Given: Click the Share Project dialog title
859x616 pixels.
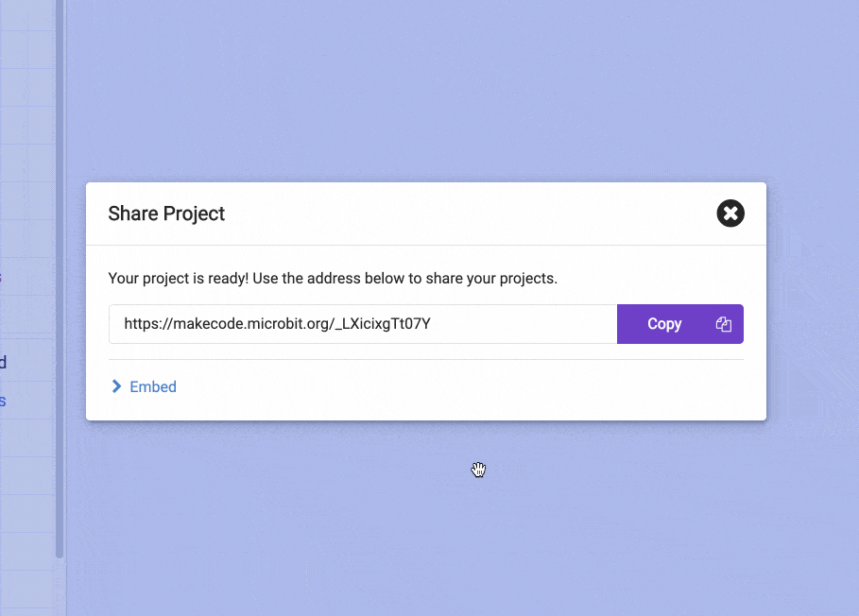Looking at the screenshot, I should click(166, 214).
